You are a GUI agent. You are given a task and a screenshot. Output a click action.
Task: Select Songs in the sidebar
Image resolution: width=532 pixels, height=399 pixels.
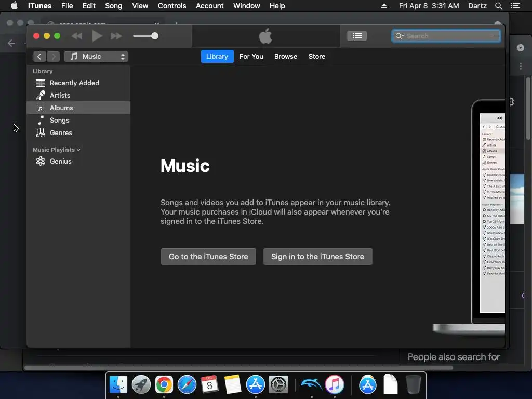click(x=78, y=120)
